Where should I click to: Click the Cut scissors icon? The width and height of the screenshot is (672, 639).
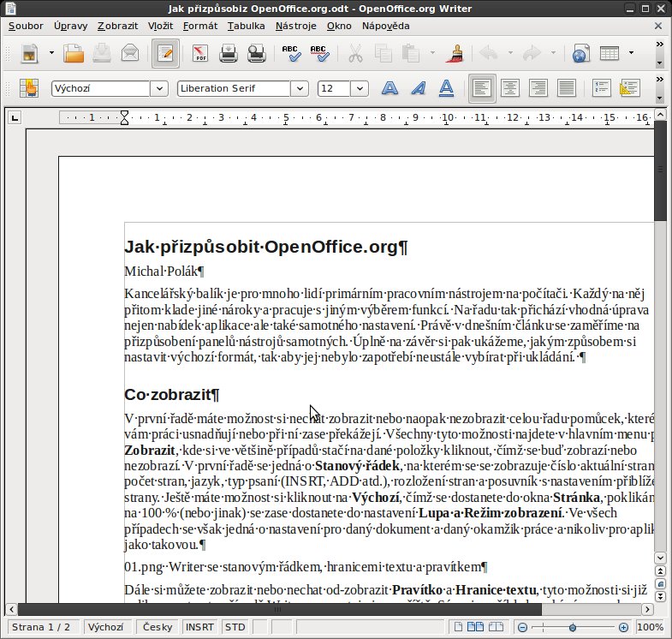[355, 53]
